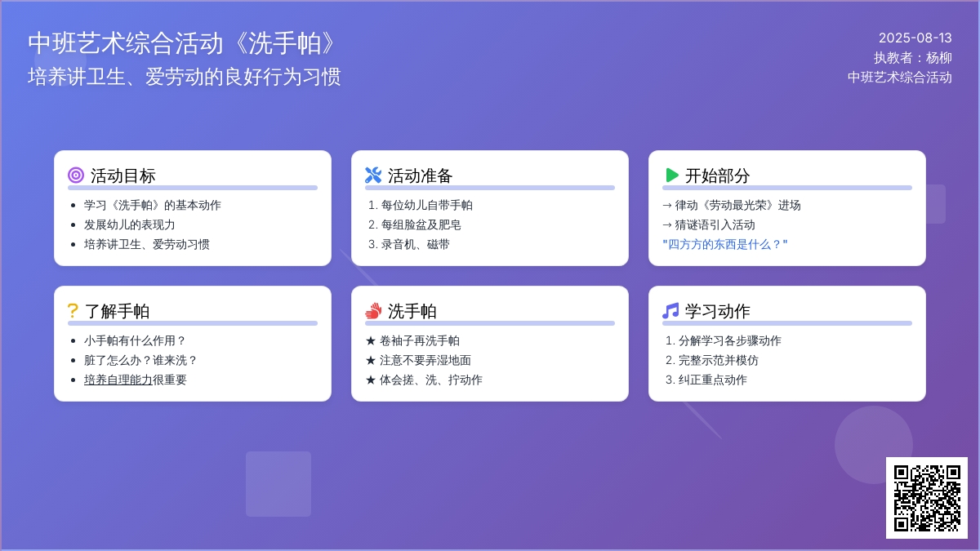Click the green play icon beside 开始部分

point(672,175)
